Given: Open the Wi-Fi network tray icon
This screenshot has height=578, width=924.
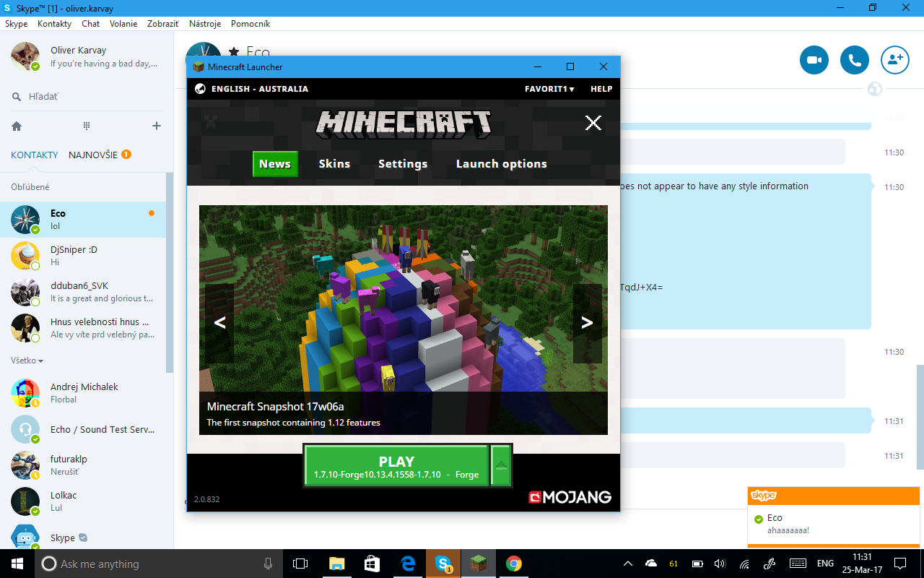Looking at the screenshot, I should 744,564.
